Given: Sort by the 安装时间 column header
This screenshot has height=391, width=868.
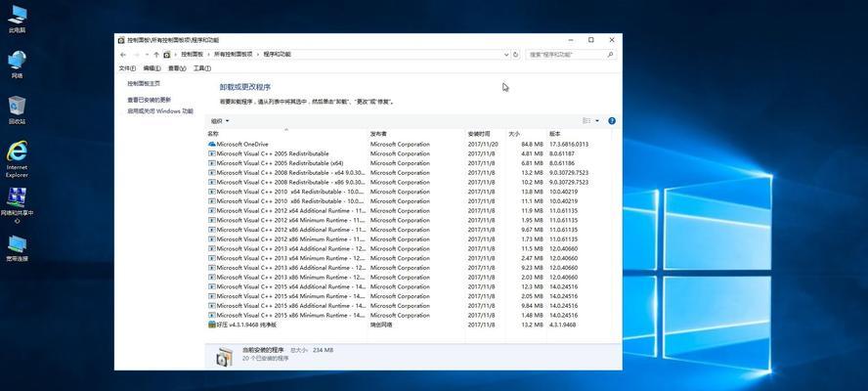Looking at the screenshot, I should 485,134.
